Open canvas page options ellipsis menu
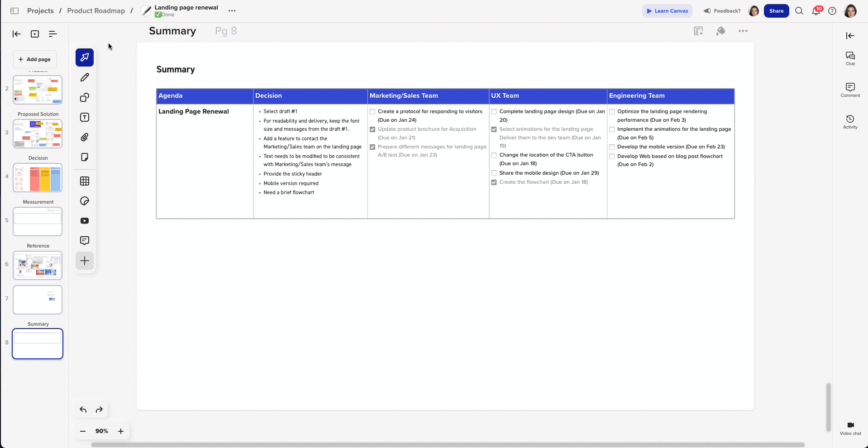The image size is (868, 448). [x=743, y=31]
